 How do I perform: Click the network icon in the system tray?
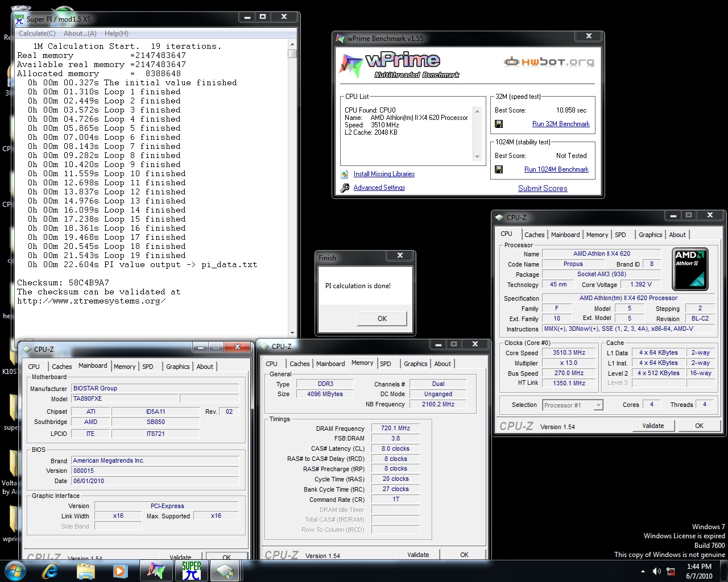(671, 571)
